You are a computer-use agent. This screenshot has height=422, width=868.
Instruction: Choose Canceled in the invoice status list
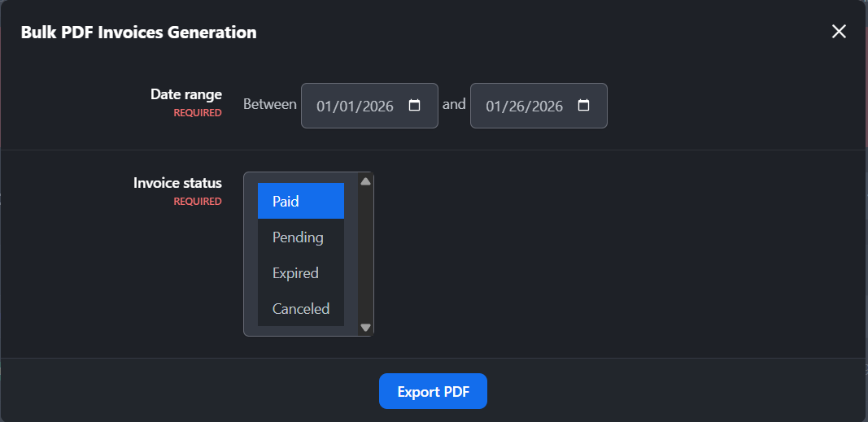point(301,308)
